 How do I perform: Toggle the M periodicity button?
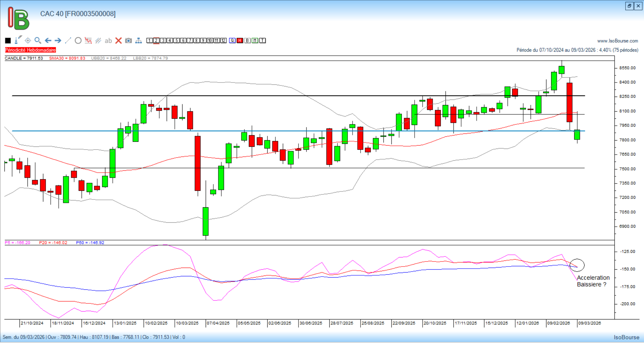click(x=255, y=41)
